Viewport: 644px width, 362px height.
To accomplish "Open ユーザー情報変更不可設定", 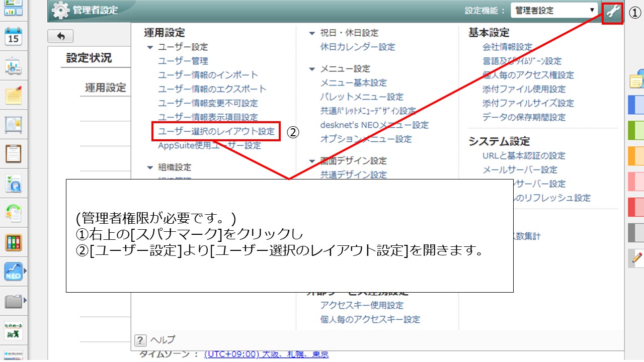I will tap(208, 103).
